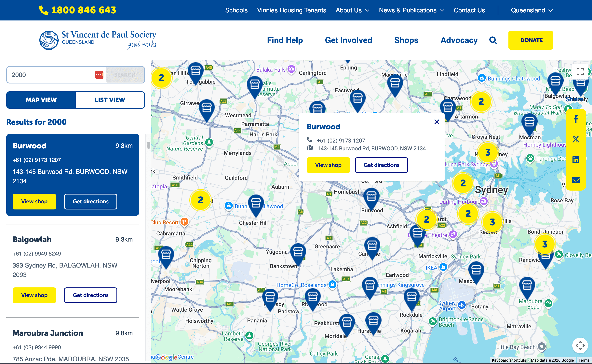Viewport: 592px width, 364px height.
Task: Open map Keyboard shortcuts
Action: (509, 360)
